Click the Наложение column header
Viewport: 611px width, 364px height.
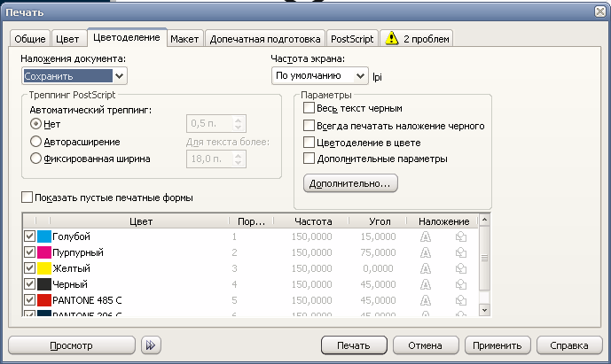pyautogui.click(x=443, y=221)
